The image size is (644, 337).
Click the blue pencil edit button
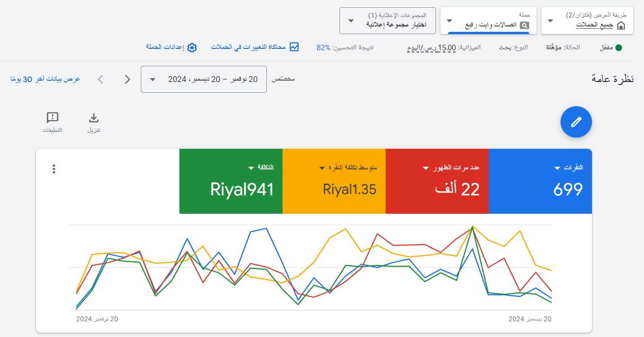pos(576,122)
